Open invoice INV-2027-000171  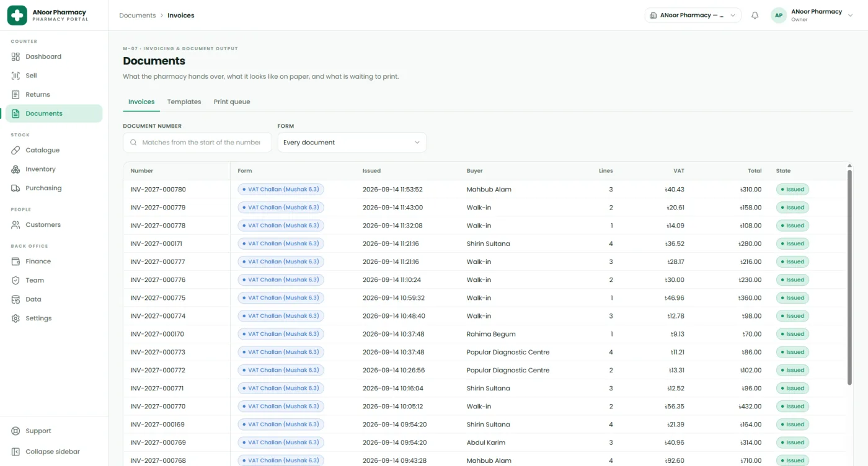click(x=156, y=244)
